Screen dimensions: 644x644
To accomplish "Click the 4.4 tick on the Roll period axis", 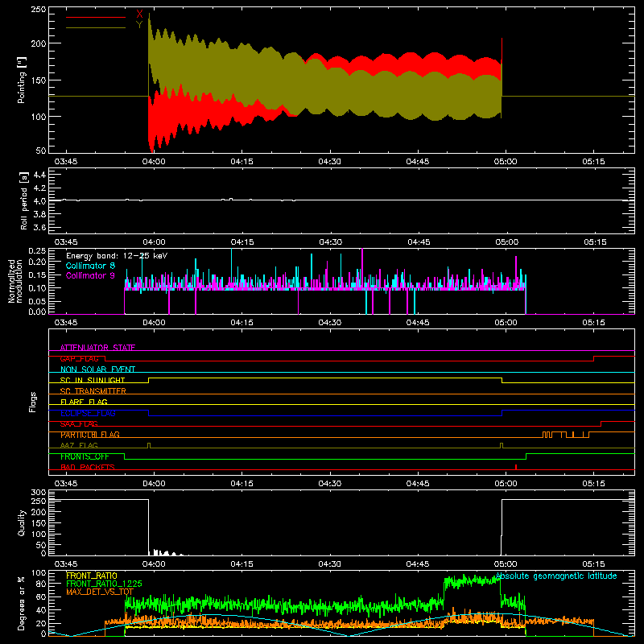I will tap(39, 175).
